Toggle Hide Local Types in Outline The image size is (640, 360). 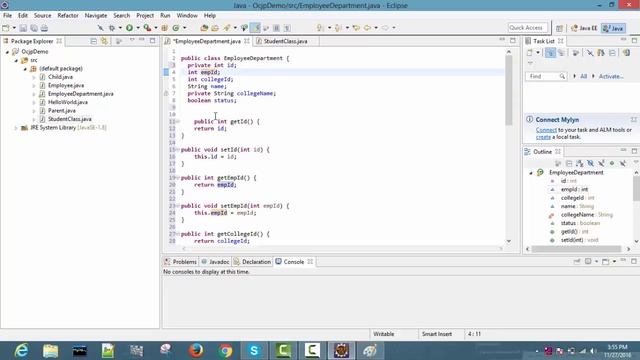coord(622,163)
